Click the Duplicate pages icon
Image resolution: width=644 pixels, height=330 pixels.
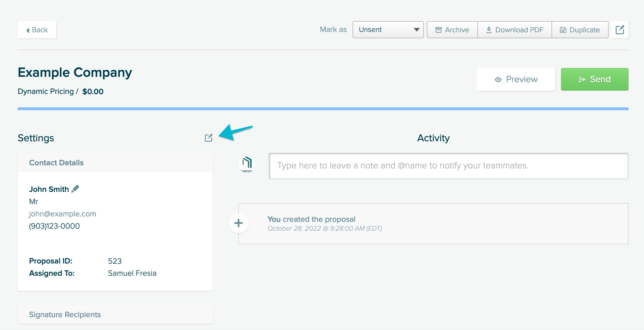pos(563,29)
